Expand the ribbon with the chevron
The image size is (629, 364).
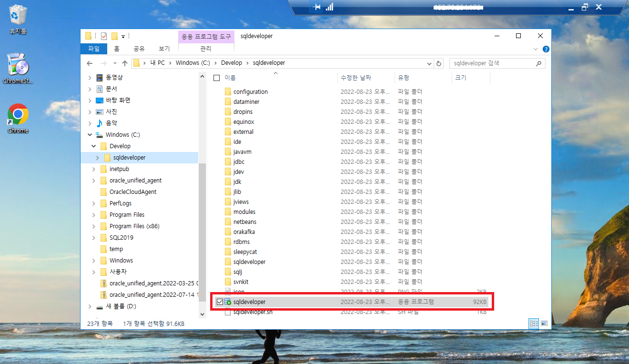pos(536,49)
